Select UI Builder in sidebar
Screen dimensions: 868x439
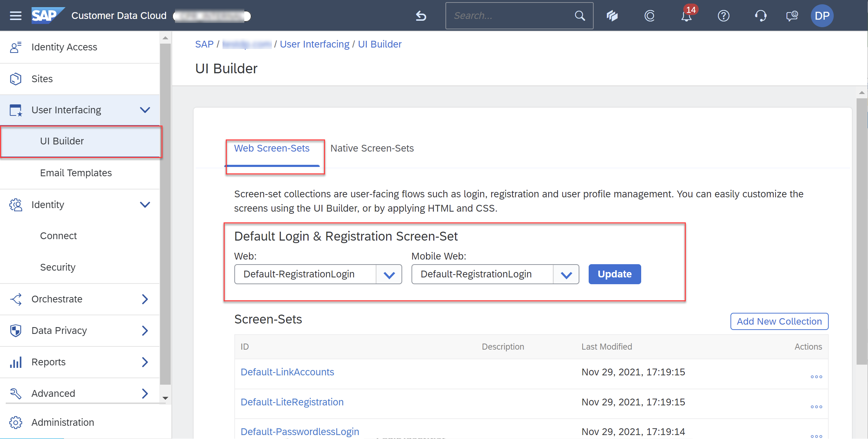80,141
